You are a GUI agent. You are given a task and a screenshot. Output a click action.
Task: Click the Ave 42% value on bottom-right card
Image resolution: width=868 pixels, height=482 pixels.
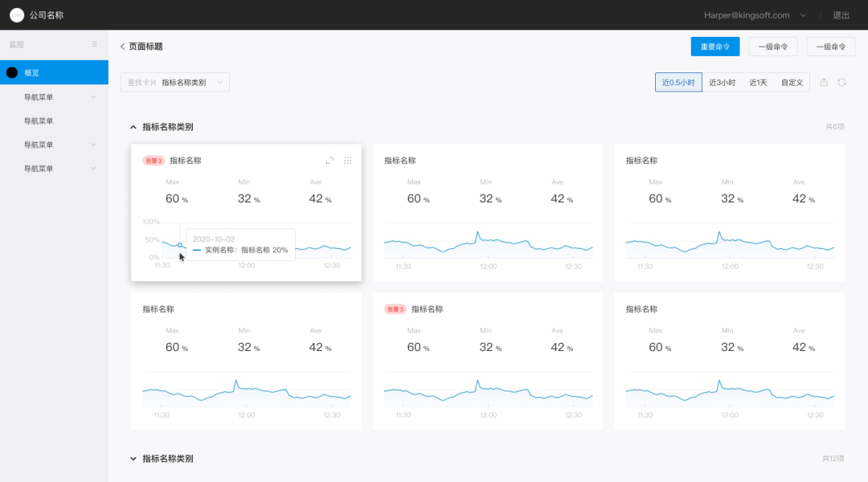pyautogui.click(x=803, y=348)
